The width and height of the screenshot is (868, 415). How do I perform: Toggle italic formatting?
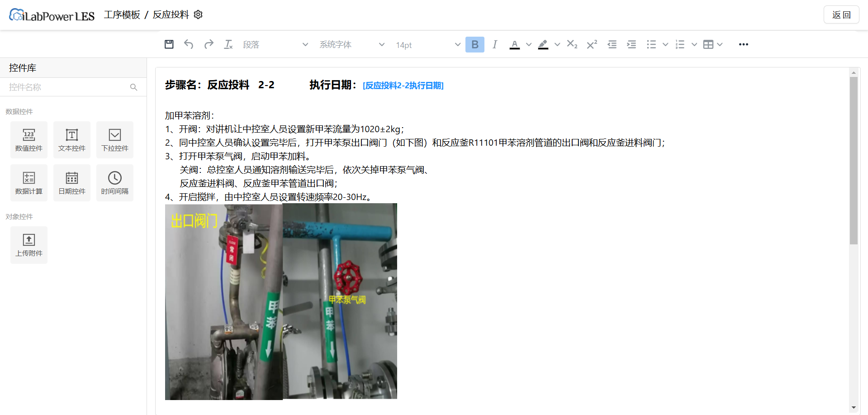495,44
